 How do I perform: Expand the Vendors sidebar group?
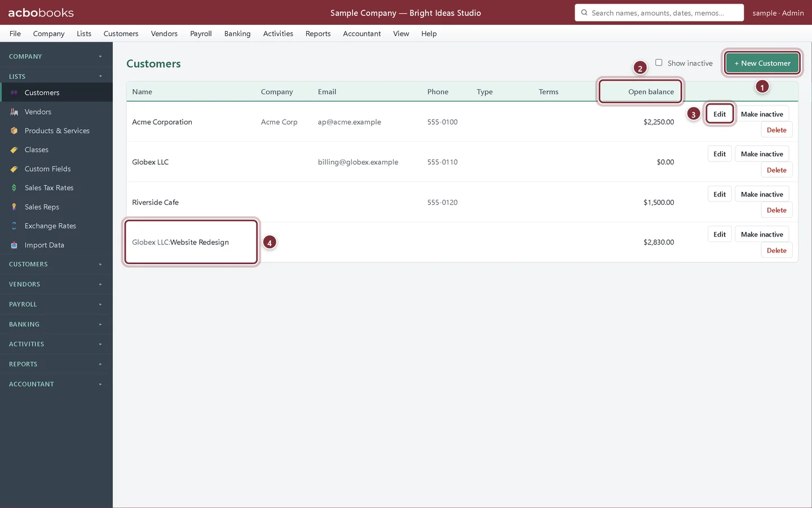click(x=56, y=284)
